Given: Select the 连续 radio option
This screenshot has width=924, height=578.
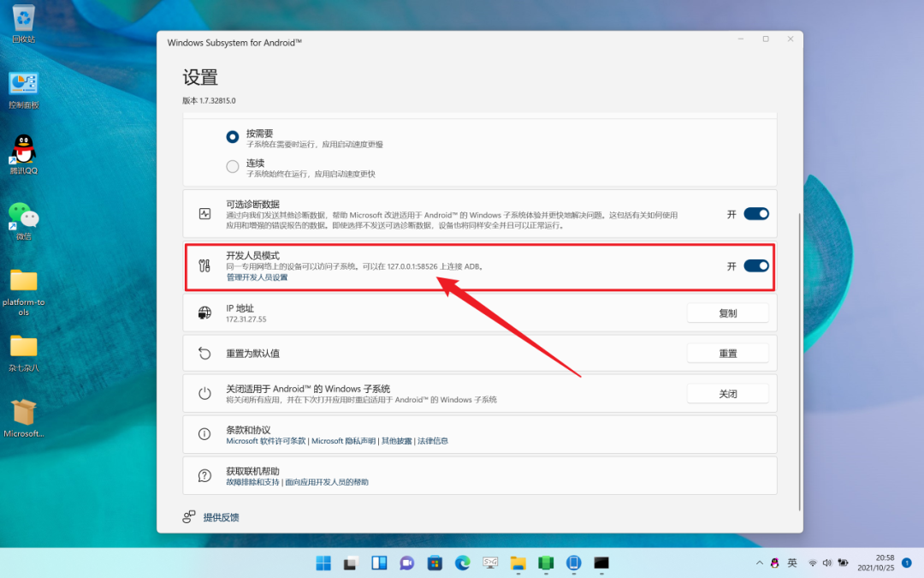Looking at the screenshot, I should click(x=233, y=167).
